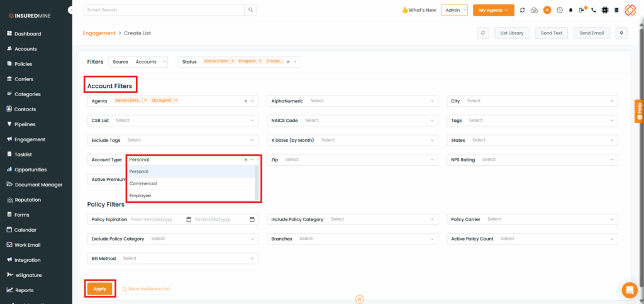
Task: Open the NAICS Code dropdown
Action: point(352,120)
